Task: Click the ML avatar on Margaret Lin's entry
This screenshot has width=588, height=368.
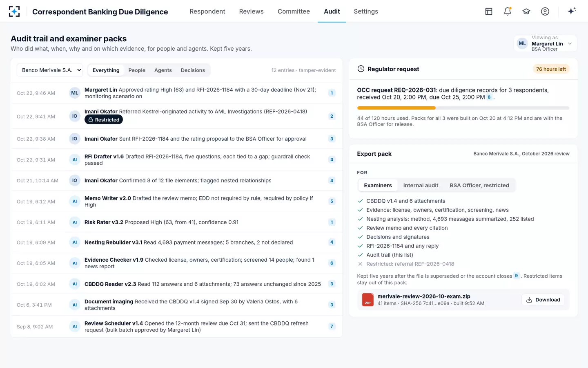Action: [x=75, y=93]
